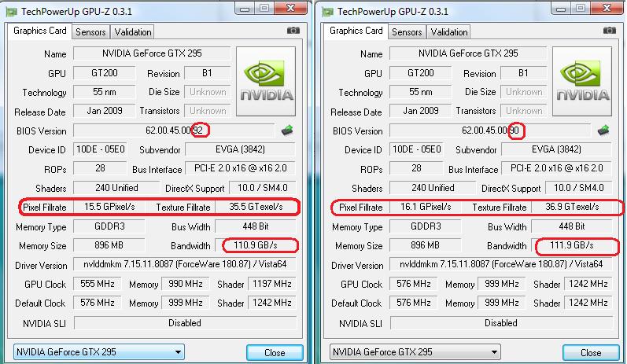Select Graphics Card tab in left window

39,31
